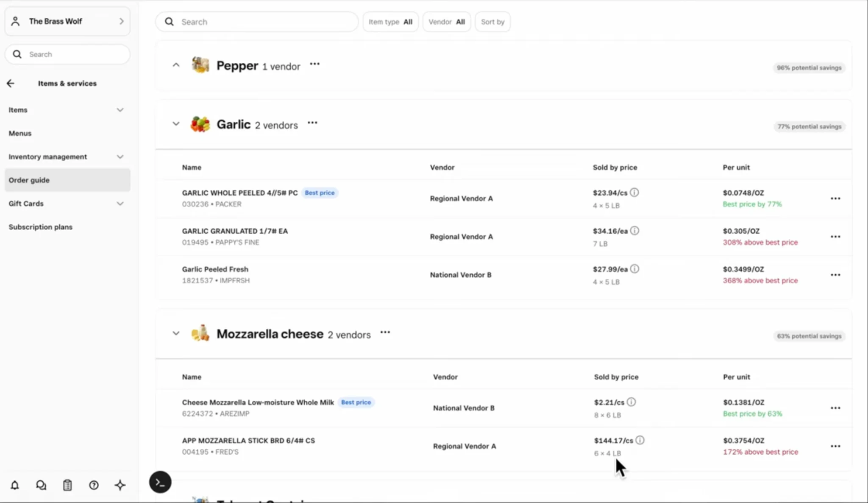Expand the Pepper group chevron

coord(176,65)
